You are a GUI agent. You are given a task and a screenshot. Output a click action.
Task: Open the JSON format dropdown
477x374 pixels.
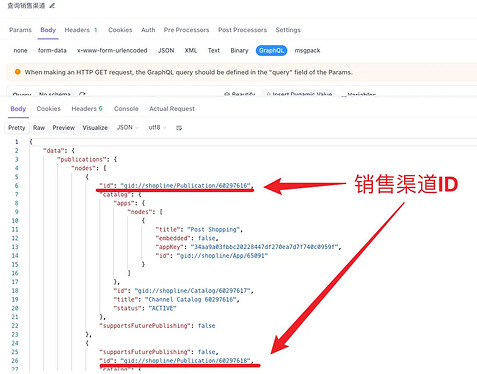127,128
